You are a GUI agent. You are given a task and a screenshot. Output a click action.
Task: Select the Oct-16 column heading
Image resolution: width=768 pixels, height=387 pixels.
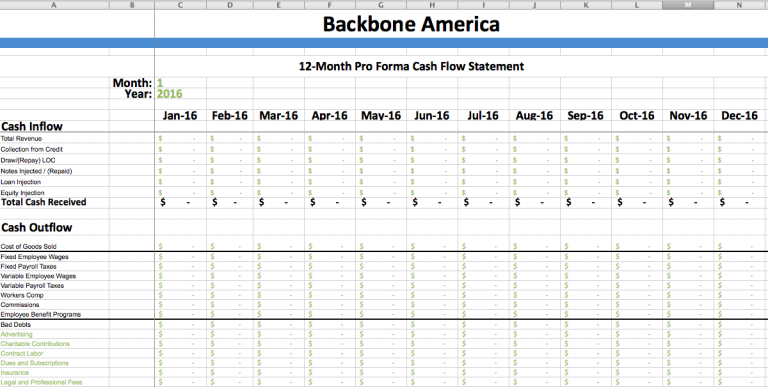tap(637, 116)
